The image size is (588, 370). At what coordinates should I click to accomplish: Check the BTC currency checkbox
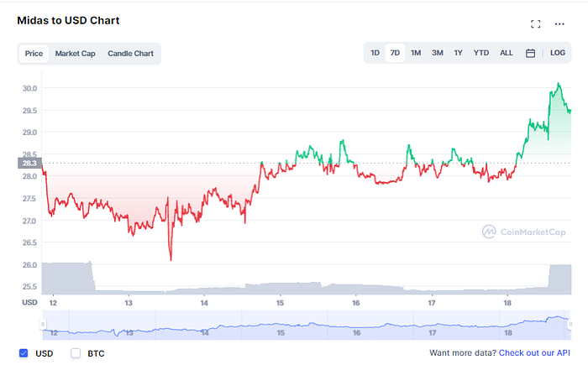(76, 353)
